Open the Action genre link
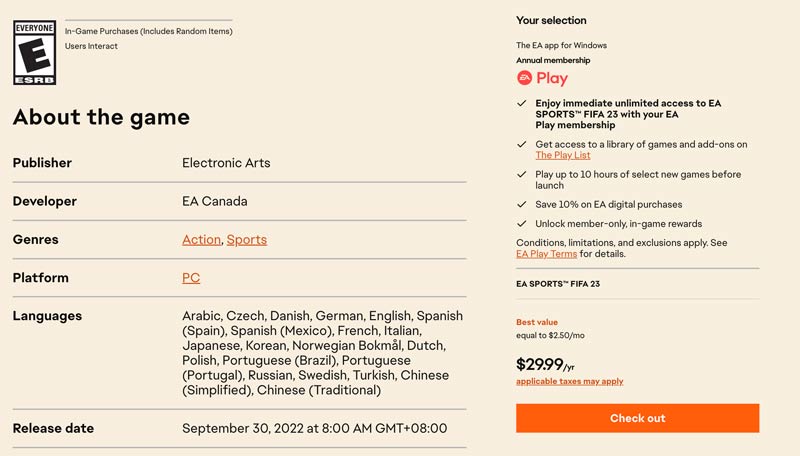800x456 pixels. pyautogui.click(x=201, y=240)
